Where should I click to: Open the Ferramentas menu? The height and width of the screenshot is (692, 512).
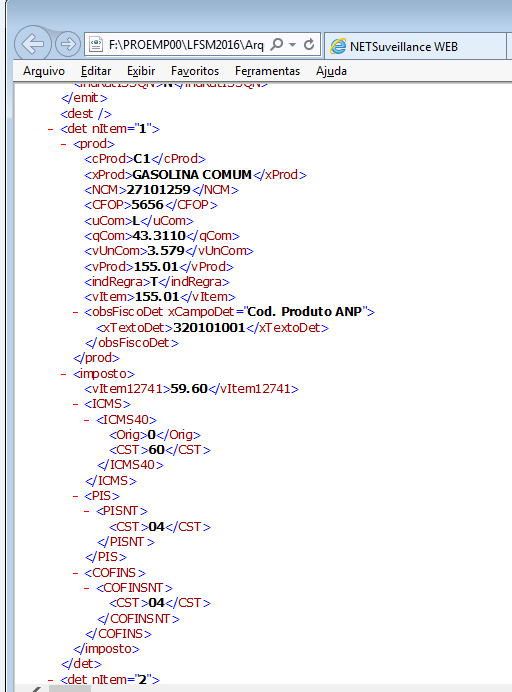(x=267, y=71)
